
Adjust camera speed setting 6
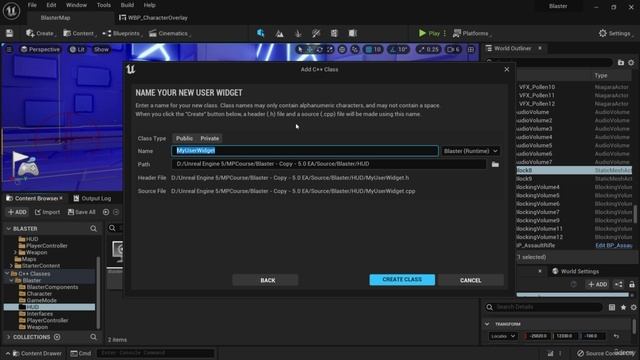[x=453, y=49]
